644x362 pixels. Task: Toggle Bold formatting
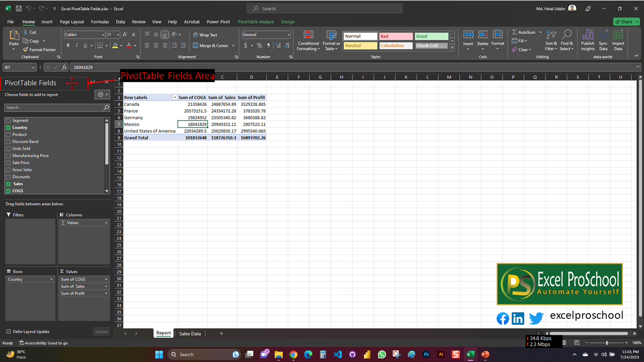(68, 45)
